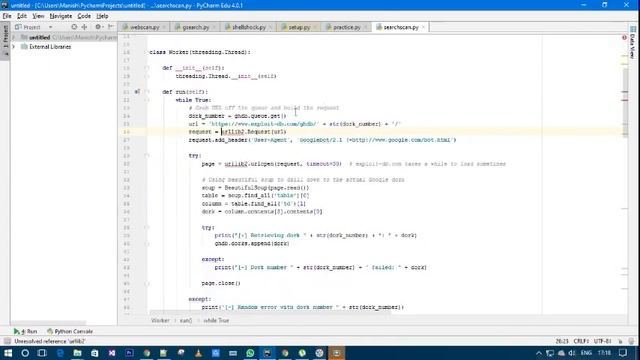Click the collapse-all icon in Project panel header
The image size is (640, 360).
point(84,27)
